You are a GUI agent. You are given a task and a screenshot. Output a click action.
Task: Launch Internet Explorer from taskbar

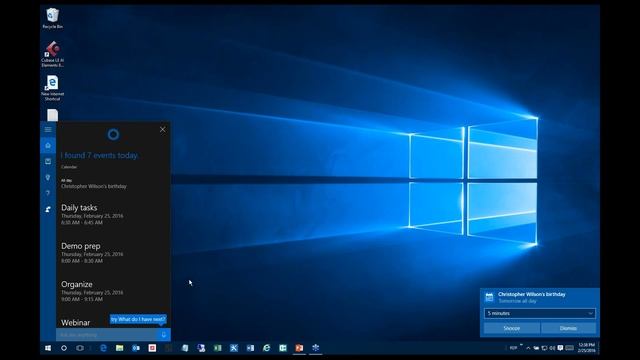pos(267,348)
